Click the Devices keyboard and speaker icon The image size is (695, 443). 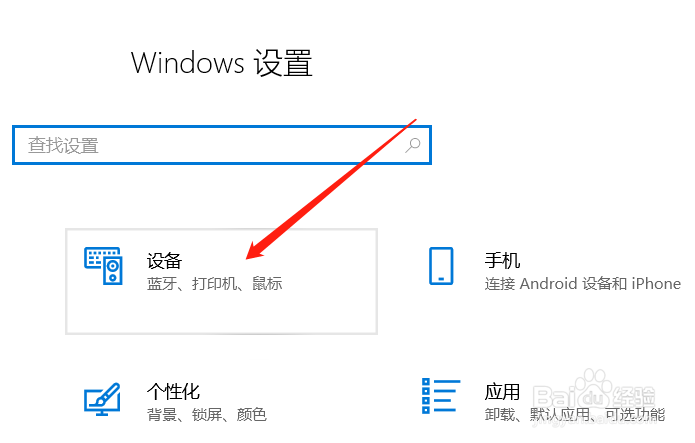pos(103,266)
